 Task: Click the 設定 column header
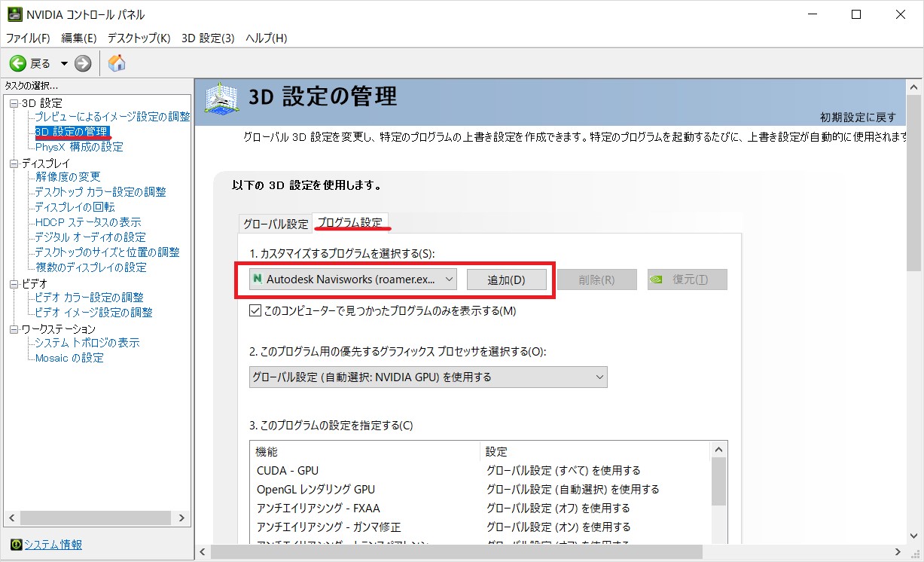[595, 452]
